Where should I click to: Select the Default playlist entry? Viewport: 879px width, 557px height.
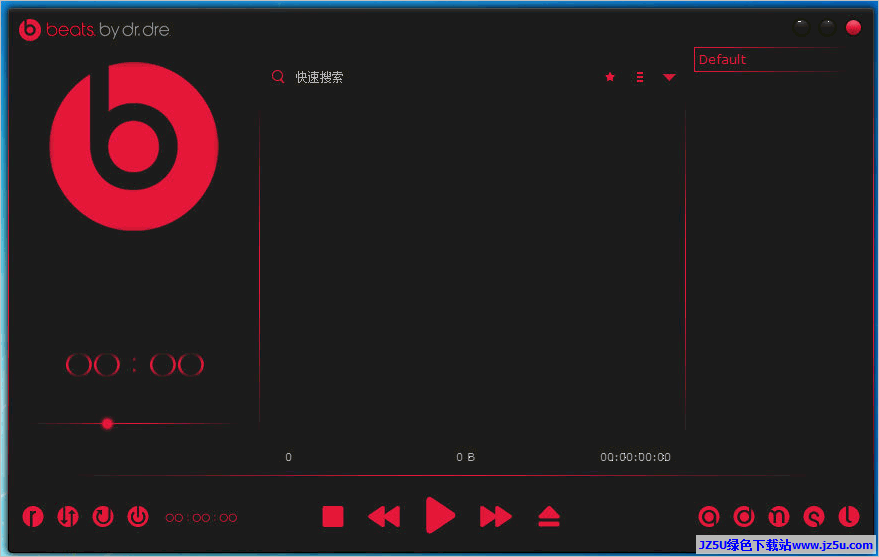coord(766,59)
